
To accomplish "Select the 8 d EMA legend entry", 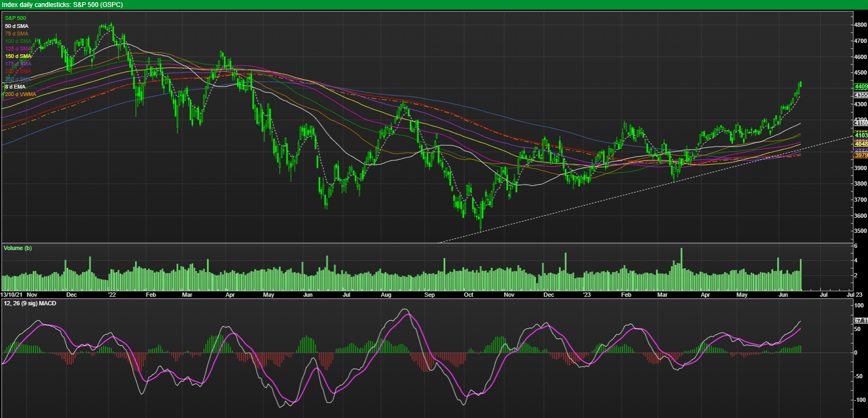I will (15, 86).
